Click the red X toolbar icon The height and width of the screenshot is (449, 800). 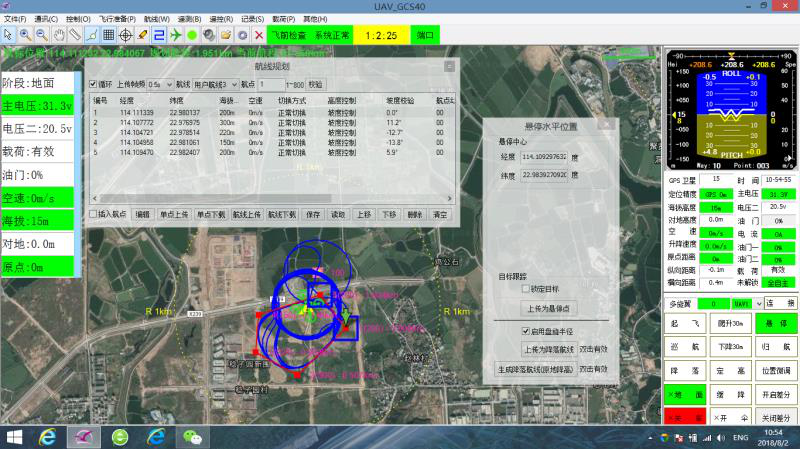click(259, 34)
